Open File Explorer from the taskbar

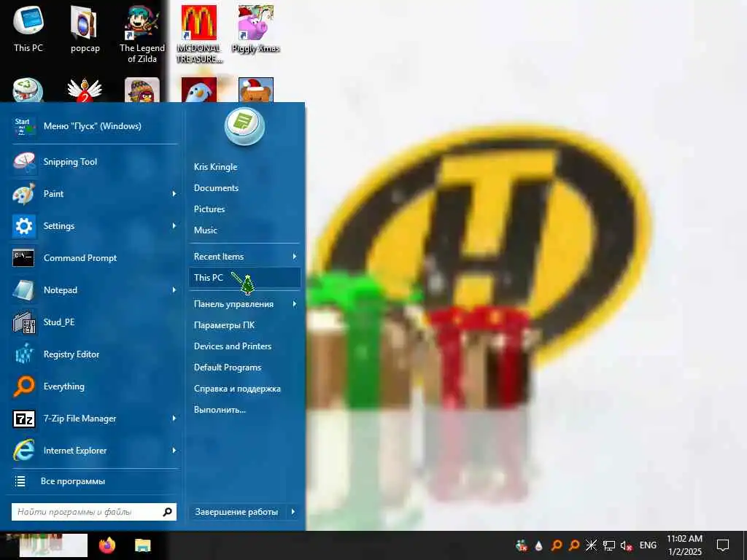point(142,545)
